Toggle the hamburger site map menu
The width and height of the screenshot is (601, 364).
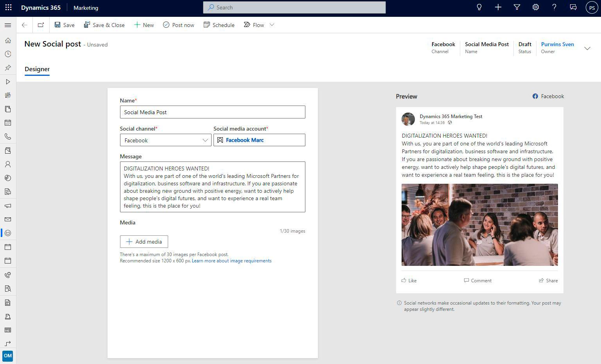(x=8, y=25)
